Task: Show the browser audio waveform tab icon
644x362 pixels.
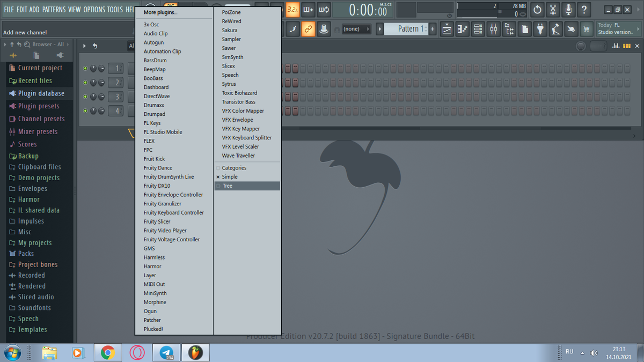Action: pyautogui.click(x=13, y=55)
